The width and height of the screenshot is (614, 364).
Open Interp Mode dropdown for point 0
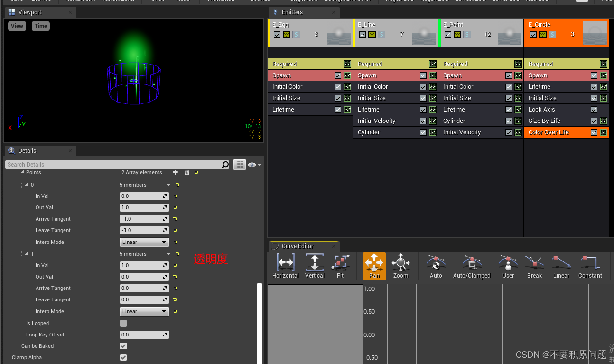click(144, 242)
